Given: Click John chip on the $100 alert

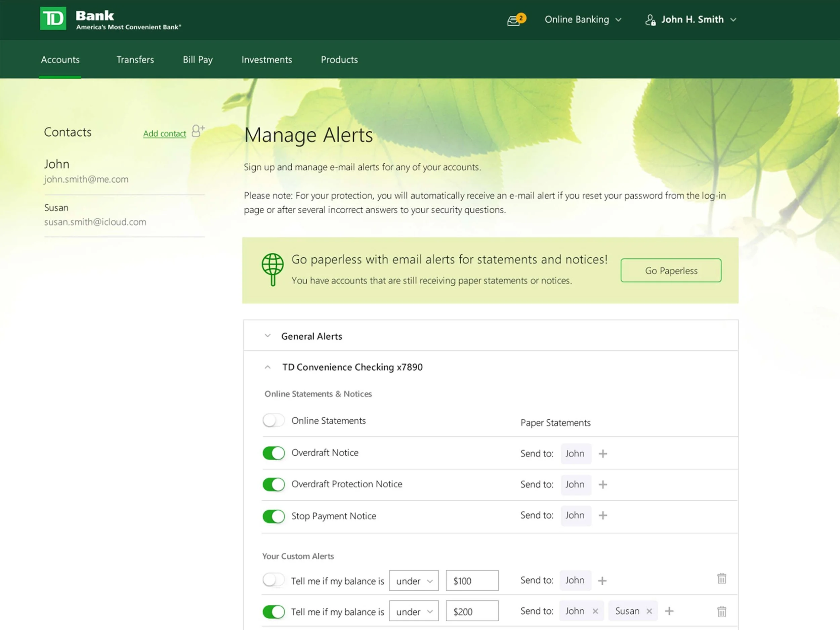Looking at the screenshot, I should [x=575, y=580].
